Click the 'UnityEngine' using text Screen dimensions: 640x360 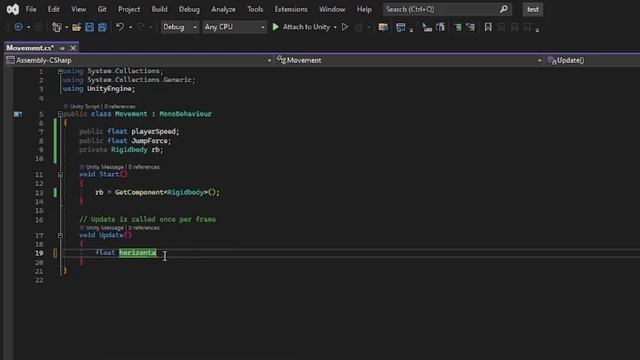(109, 89)
